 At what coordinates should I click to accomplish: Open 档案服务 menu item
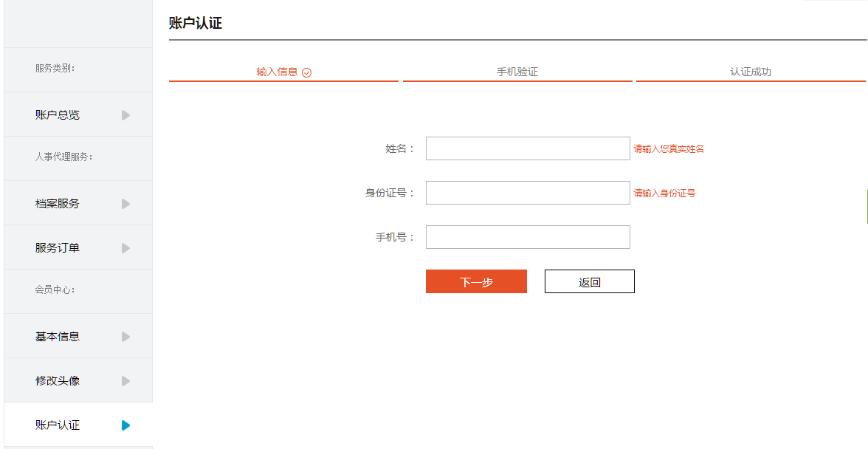pos(78,203)
